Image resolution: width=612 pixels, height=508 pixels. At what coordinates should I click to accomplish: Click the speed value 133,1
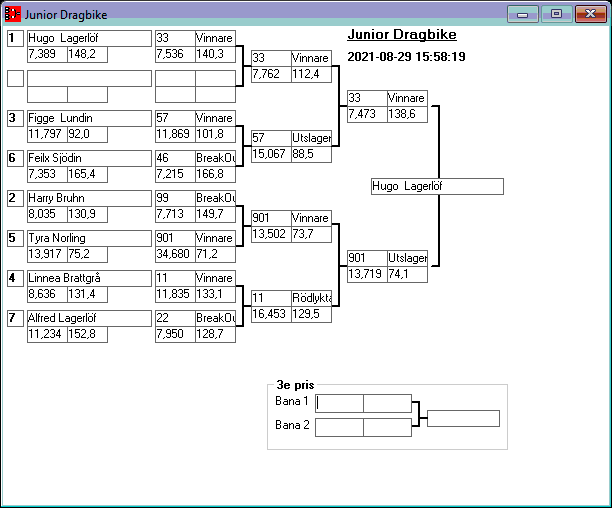(215, 294)
